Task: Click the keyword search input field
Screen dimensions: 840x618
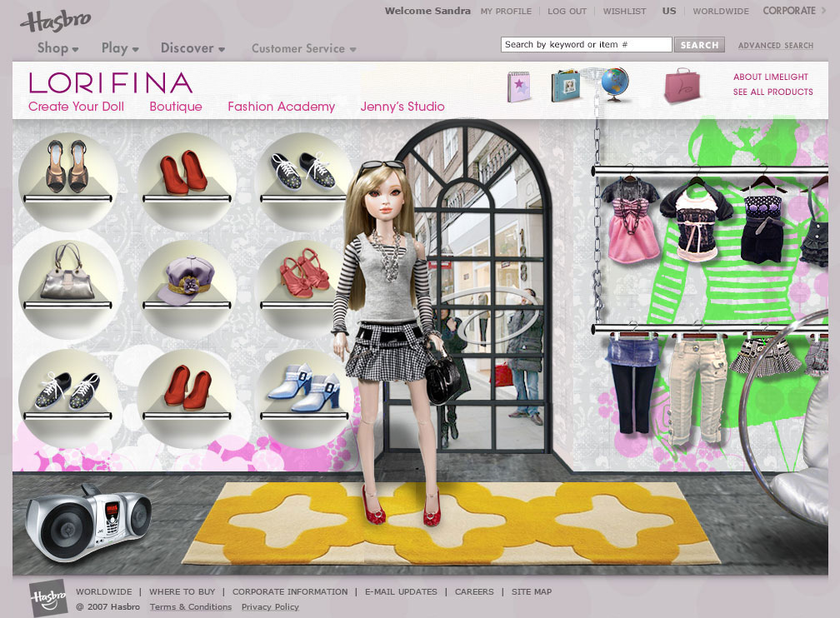Action: [x=586, y=45]
